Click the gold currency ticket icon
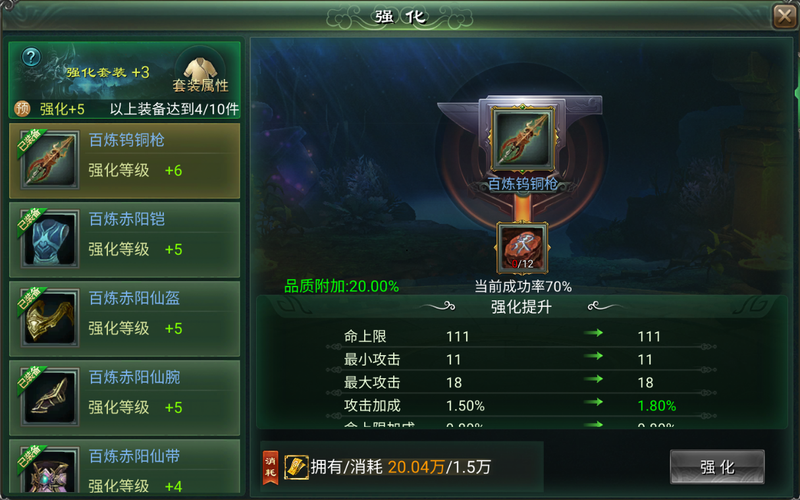 pos(296,467)
